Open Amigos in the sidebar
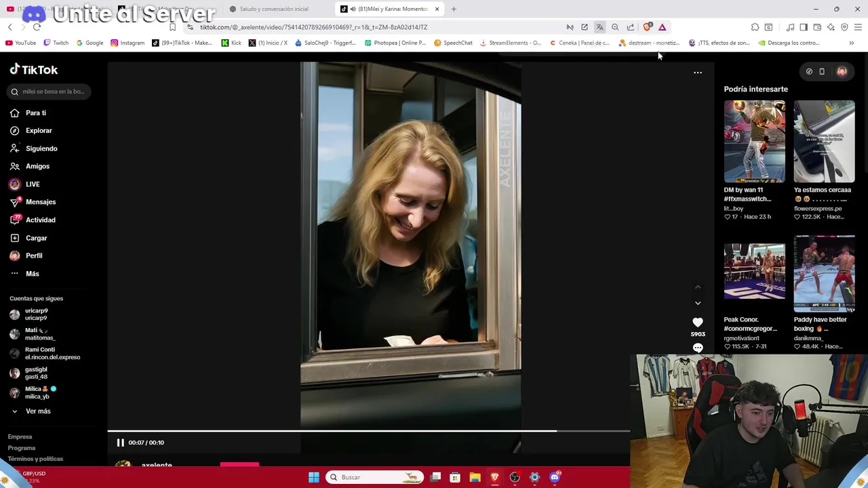 [x=30, y=166]
